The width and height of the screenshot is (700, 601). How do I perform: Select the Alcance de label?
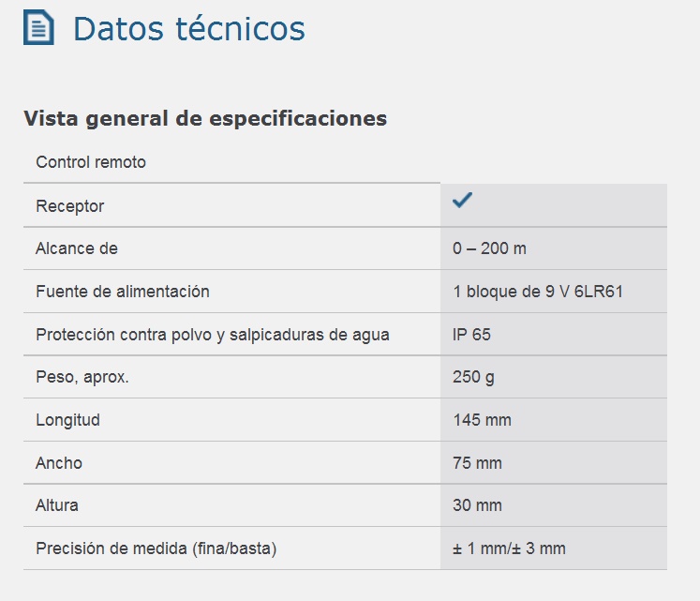[x=77, y=248]
